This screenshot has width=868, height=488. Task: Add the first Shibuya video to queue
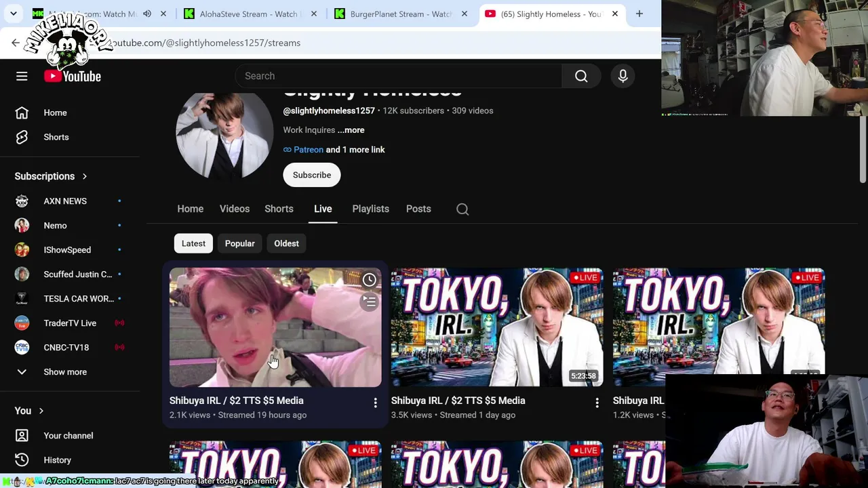(x=370, y=302)
